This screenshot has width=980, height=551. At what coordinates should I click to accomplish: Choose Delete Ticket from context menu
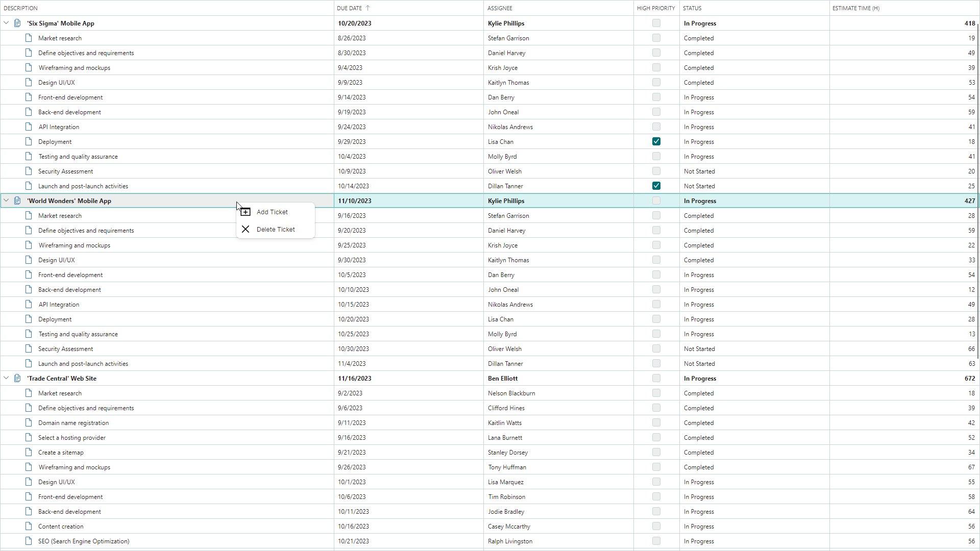pyautogui.click(x=276, y=230)
